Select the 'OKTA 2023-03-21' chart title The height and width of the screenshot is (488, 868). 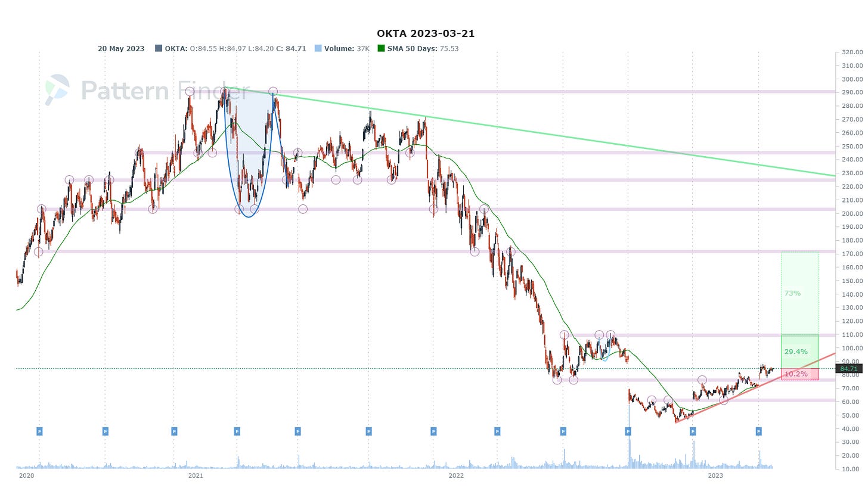[426, 33]
